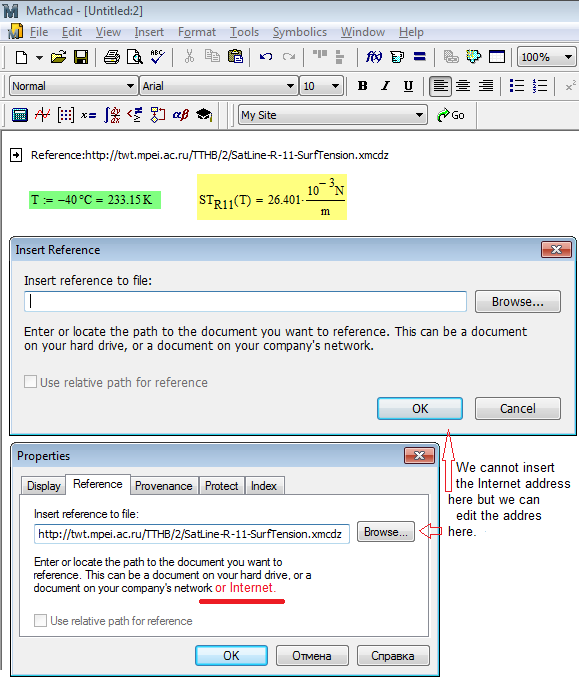Calculate worksheet with the equals icon
Image resolution: width=579 pixels, height=681 pixels.
coord(419,56)
